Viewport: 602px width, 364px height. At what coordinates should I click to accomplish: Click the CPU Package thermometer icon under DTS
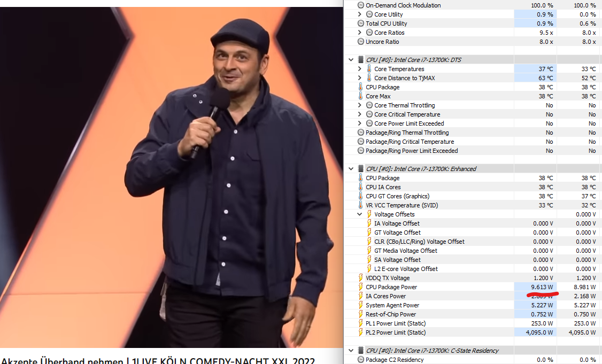[x=360, y=87]
